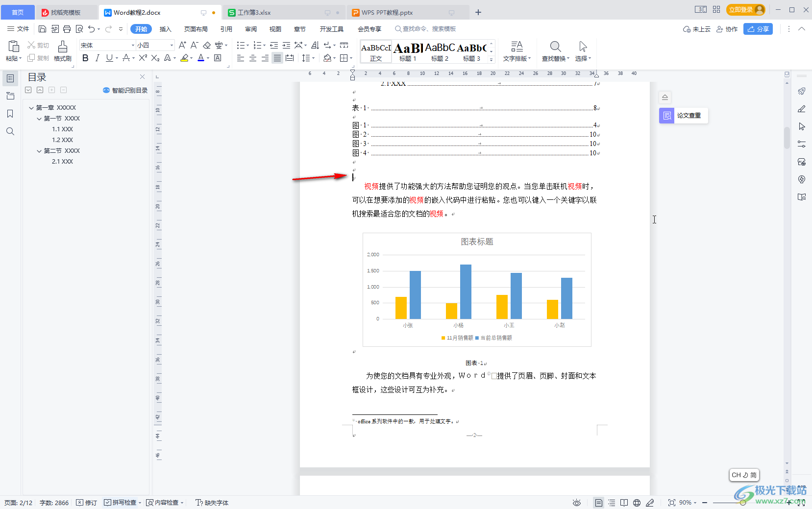Clear formatting with the eraser icon
This screenshot has width=812, height=509.
[x=207, y=45]
